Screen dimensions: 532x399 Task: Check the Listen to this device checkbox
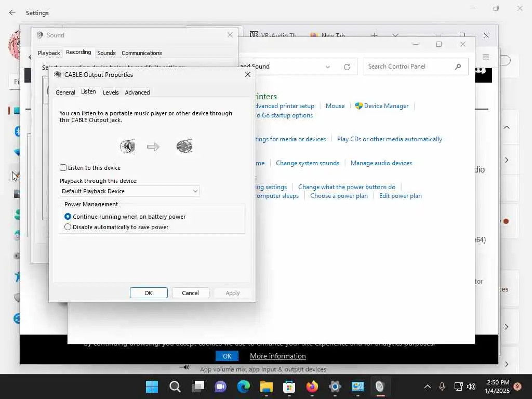[63, 168]
